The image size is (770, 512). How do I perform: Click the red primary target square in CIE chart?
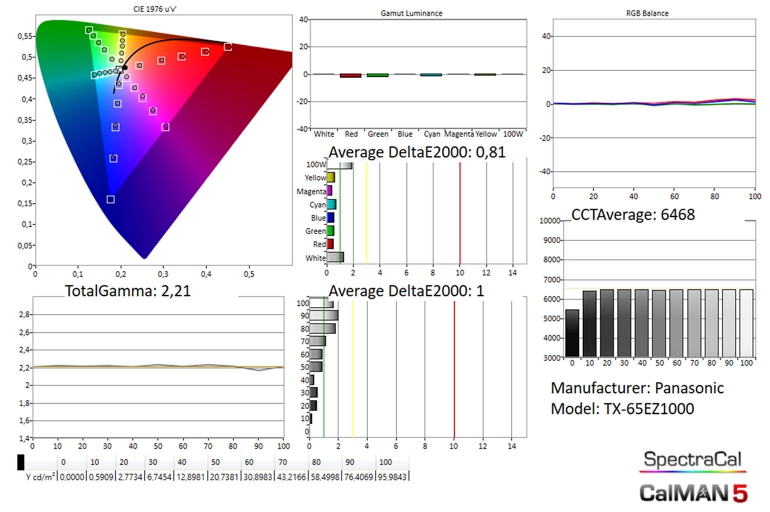click(228, 46)
